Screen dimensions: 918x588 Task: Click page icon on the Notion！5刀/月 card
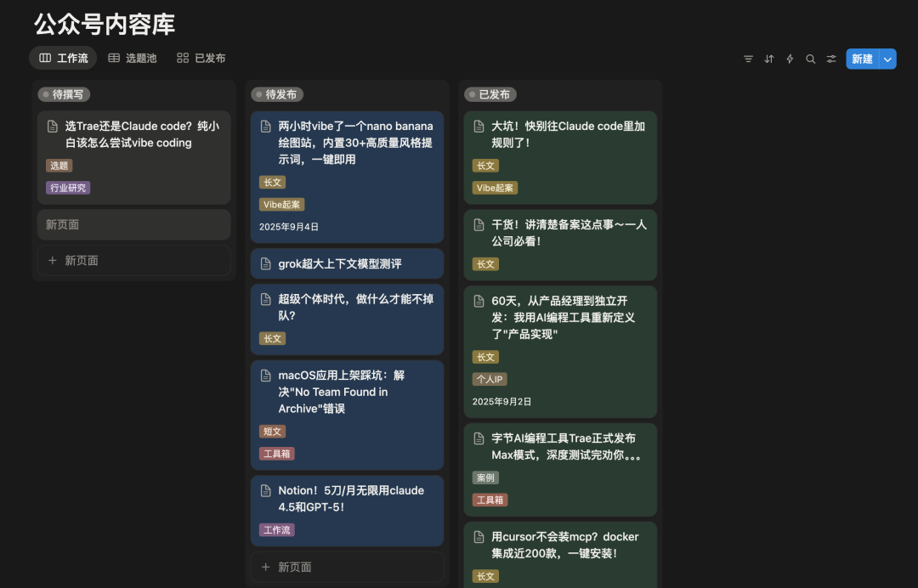266,491
